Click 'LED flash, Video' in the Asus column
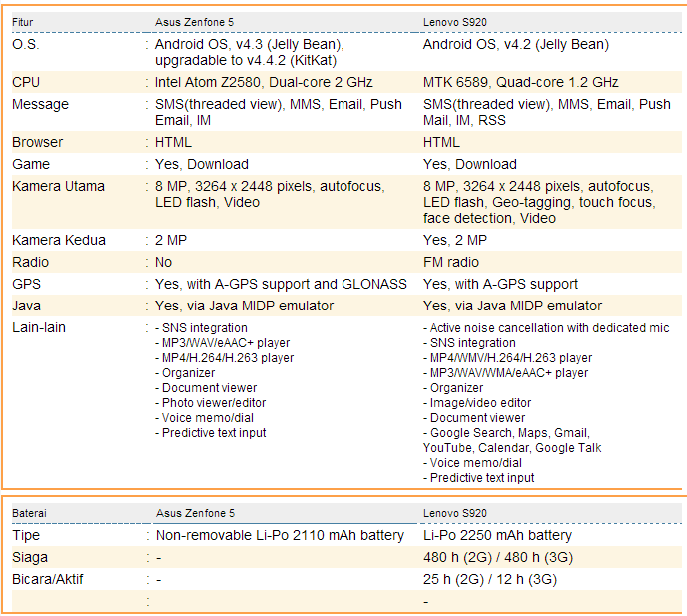 point(208,202)
